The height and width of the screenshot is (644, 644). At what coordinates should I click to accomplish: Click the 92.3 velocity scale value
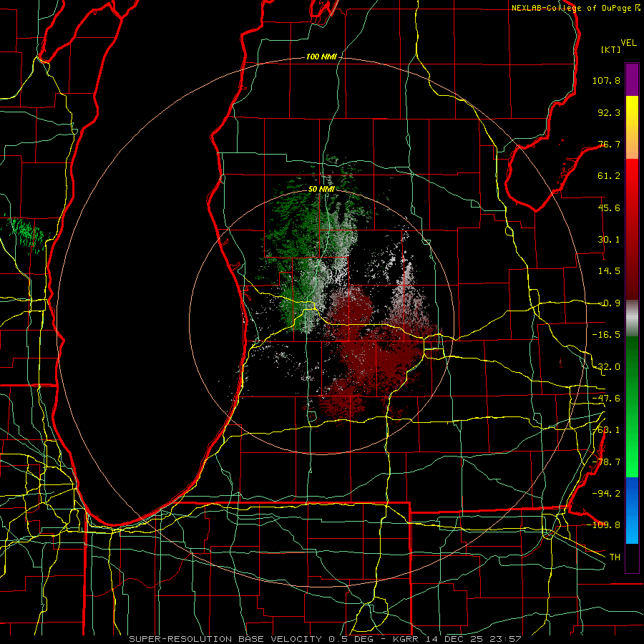click(609, 112)
